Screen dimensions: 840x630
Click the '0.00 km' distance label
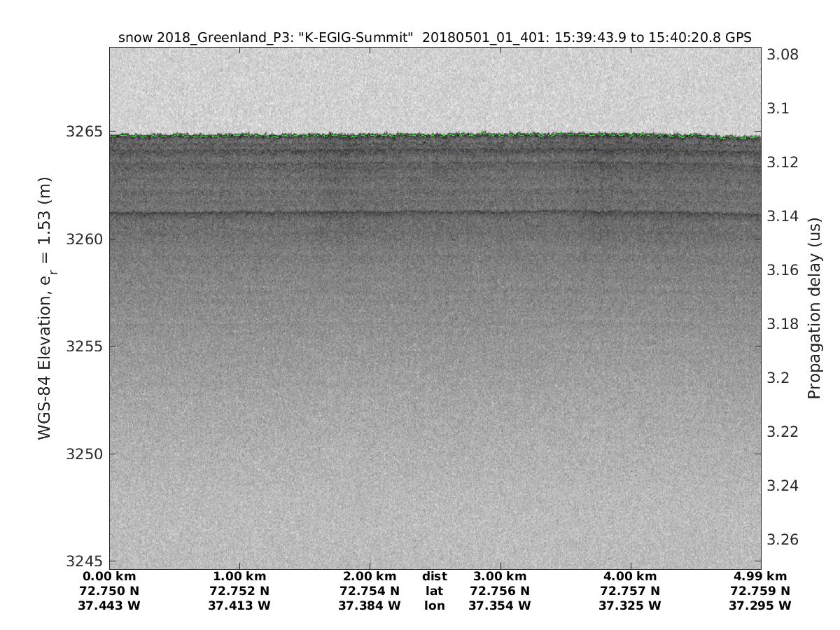tap(110, 577)
